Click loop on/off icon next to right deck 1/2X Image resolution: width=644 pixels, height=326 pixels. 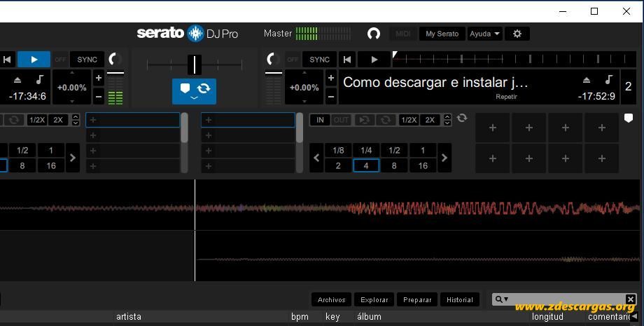coord(385,120)
